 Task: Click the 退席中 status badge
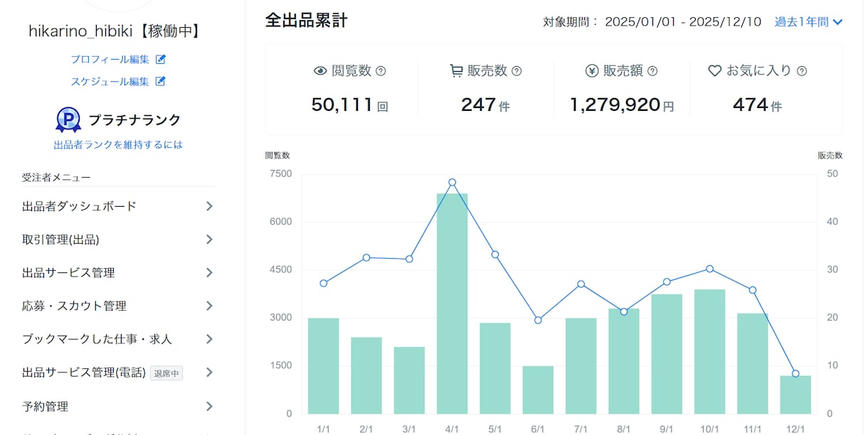[166, 373]
